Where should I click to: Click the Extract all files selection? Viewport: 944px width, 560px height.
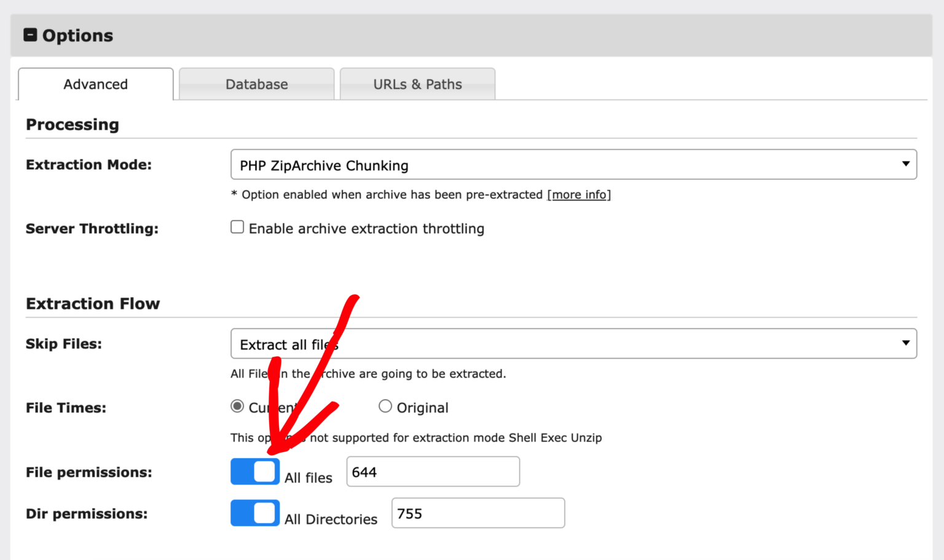289,344
